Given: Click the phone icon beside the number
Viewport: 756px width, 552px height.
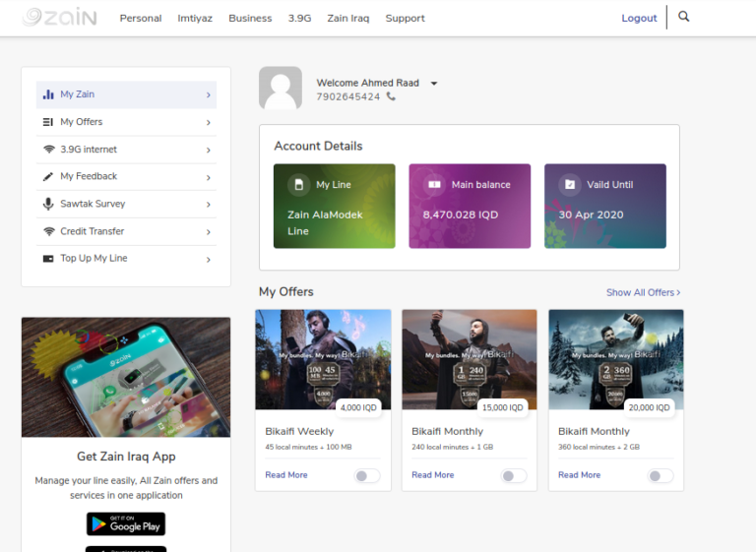Looking at the screenshot, I should [x=391, y=96].
